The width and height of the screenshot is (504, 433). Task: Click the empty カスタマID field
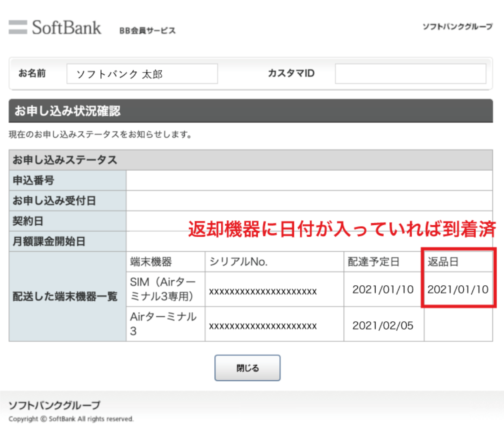click(x=410, y=73)
